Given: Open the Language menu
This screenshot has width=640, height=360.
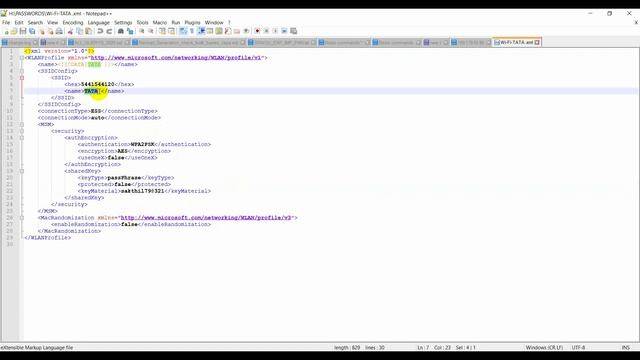Looking at the screenshot, I should pos(99,22).
